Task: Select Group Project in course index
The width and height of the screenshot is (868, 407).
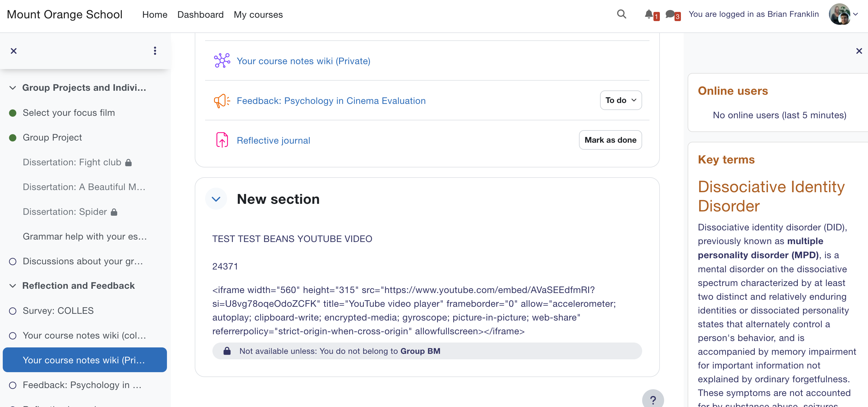Action: (52, 137)
